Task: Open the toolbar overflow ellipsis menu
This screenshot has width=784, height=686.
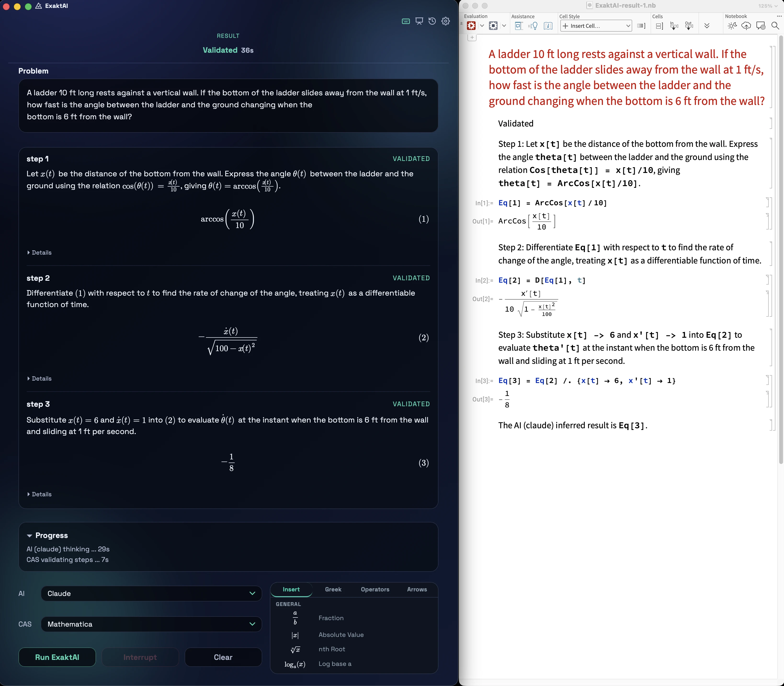Action: coord(779,16)
